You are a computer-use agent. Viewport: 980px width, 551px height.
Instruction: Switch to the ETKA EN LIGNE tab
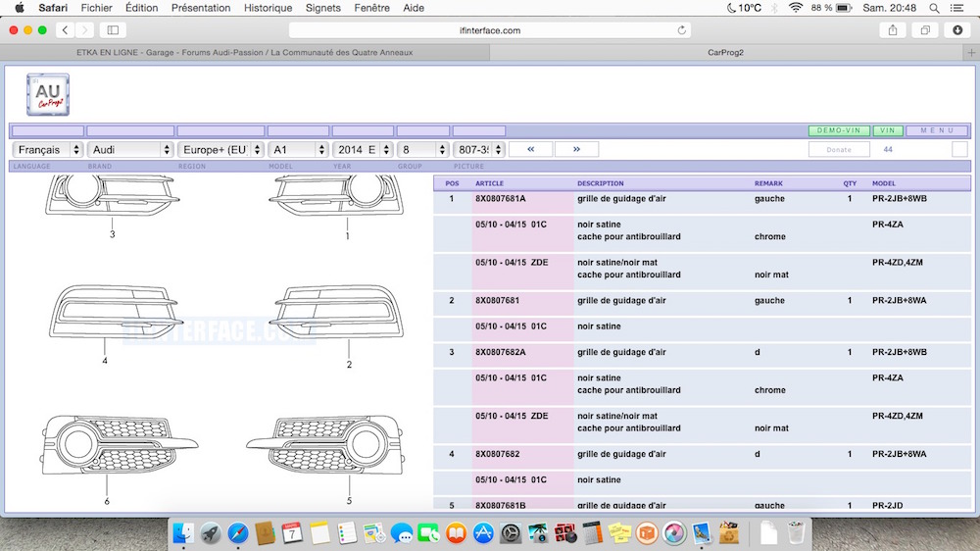[x=245, y=52]
